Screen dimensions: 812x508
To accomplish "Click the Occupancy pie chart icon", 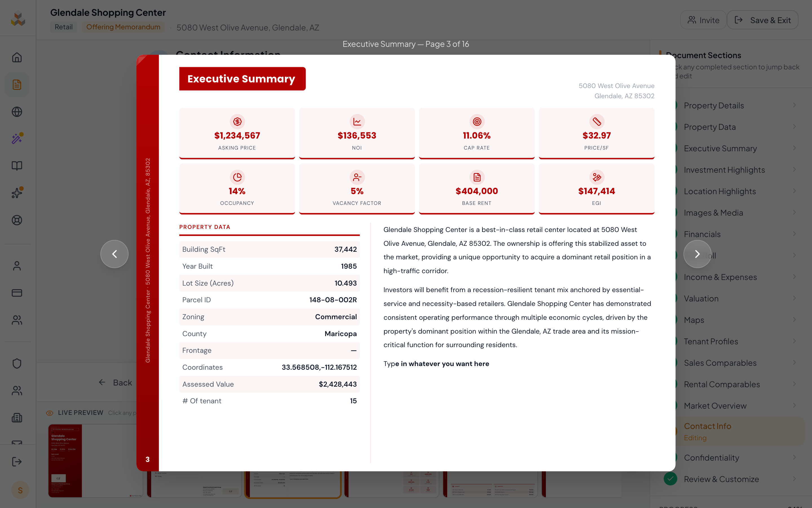I will click(x=237, y=177).
